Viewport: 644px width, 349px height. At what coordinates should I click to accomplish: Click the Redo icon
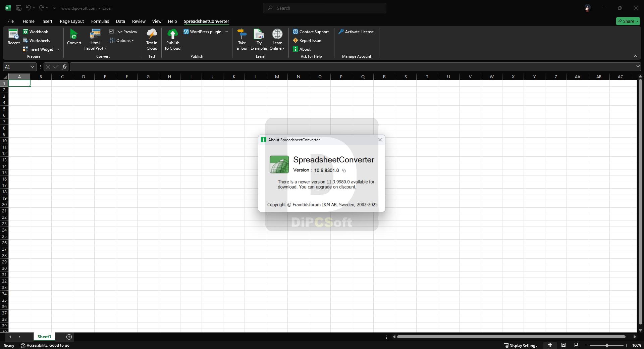pos(41,8)
